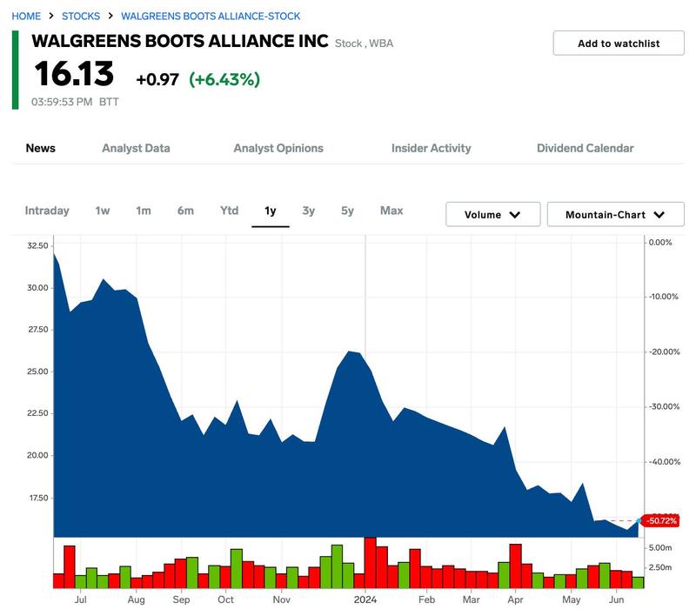
Task: Click the Nov x-axis label
Action: [281, 600]
